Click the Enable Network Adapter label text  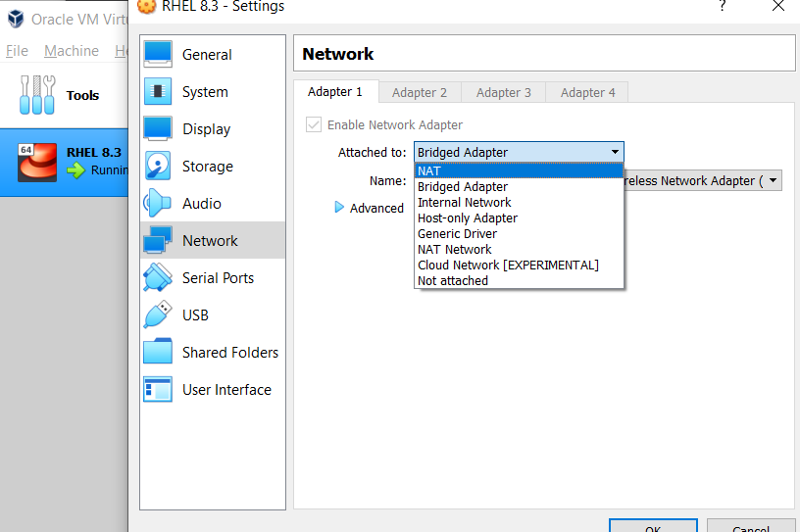[x=395, y=125]
